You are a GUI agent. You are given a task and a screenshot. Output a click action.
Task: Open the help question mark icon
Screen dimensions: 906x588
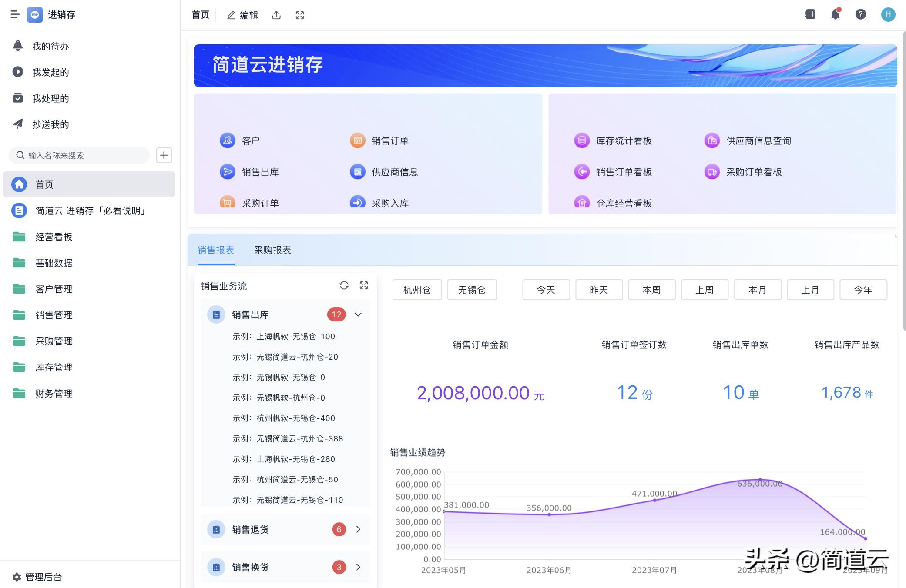pyautogui.click(x=860, y=14)
